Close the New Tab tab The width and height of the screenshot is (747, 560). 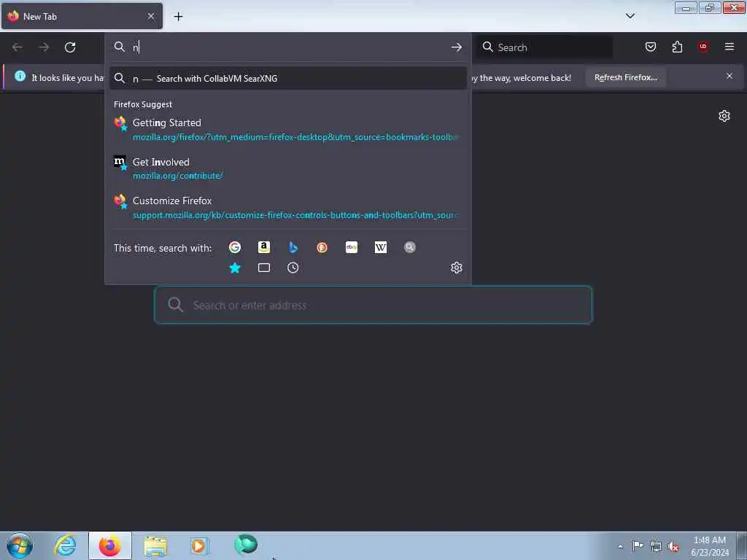pos(151,16)
